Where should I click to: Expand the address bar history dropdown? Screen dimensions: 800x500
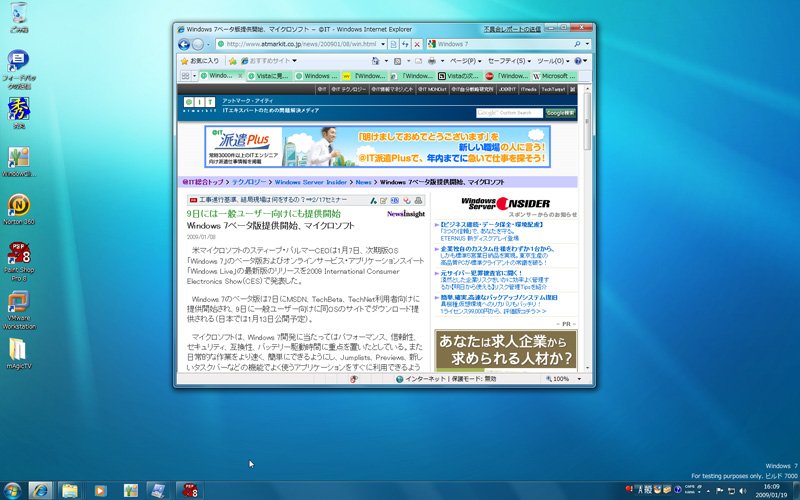tap(383, 44)
